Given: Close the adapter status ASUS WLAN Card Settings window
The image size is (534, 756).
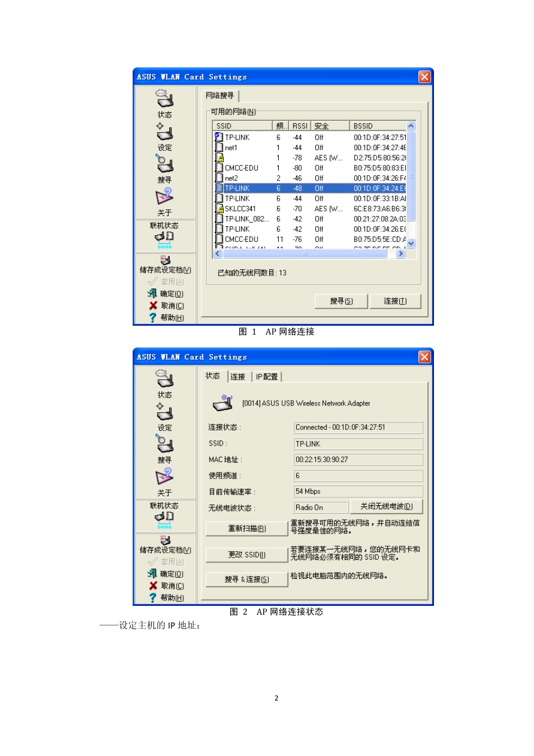Looking at the screenshot, I should 424,357.
